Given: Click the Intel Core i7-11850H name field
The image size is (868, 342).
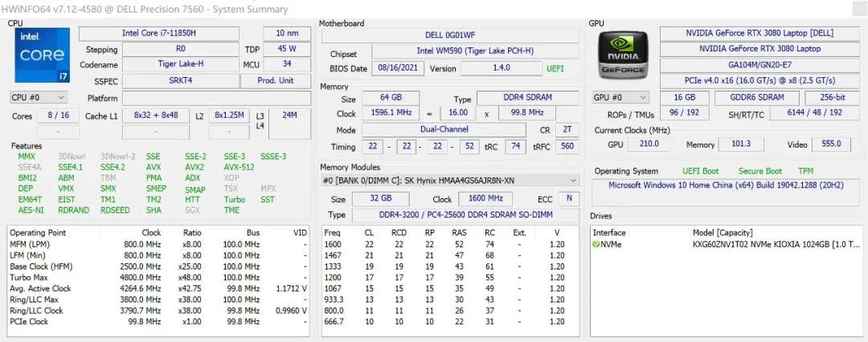Looking at the screenshot, I should [x=159, y=34].
